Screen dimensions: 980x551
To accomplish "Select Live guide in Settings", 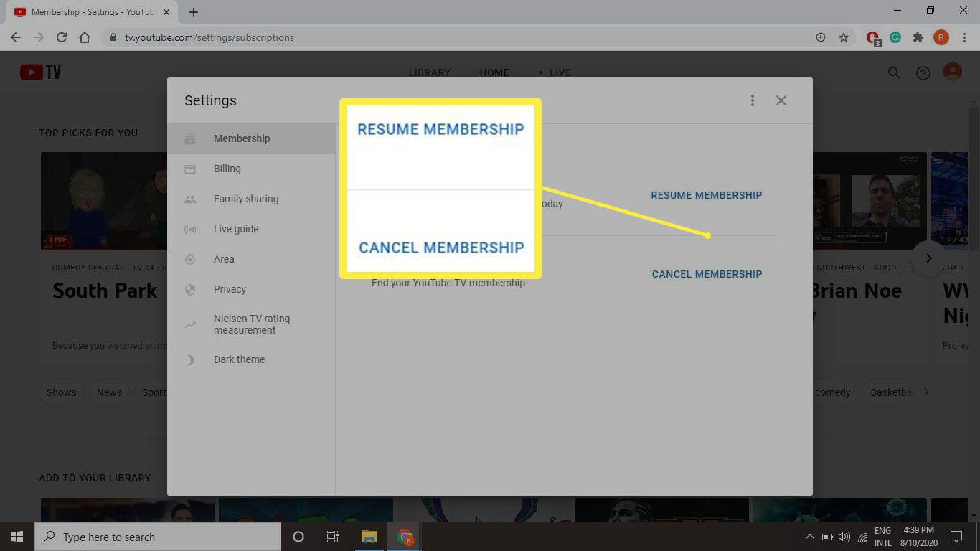I will [x=251, y=229].
